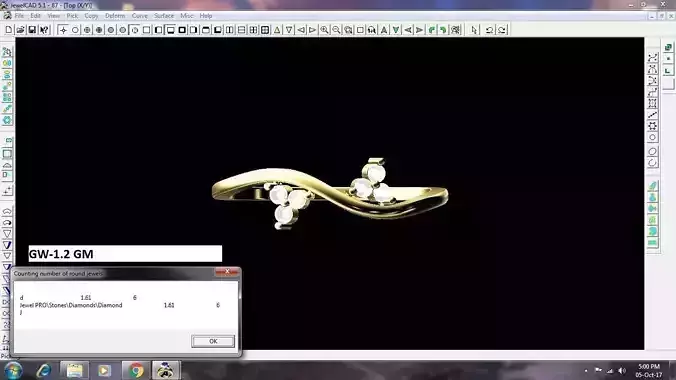
Task: Save the design with the floppy icon
Action: click(32, 30)
